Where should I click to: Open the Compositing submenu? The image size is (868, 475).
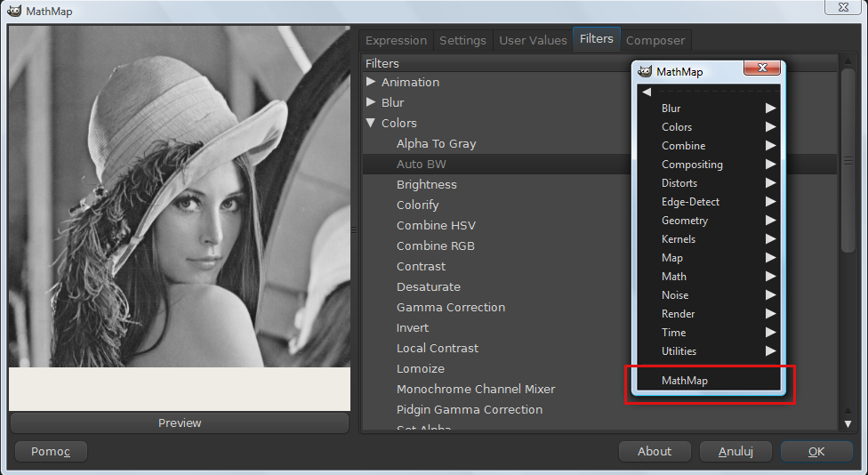tap(708, 165)
